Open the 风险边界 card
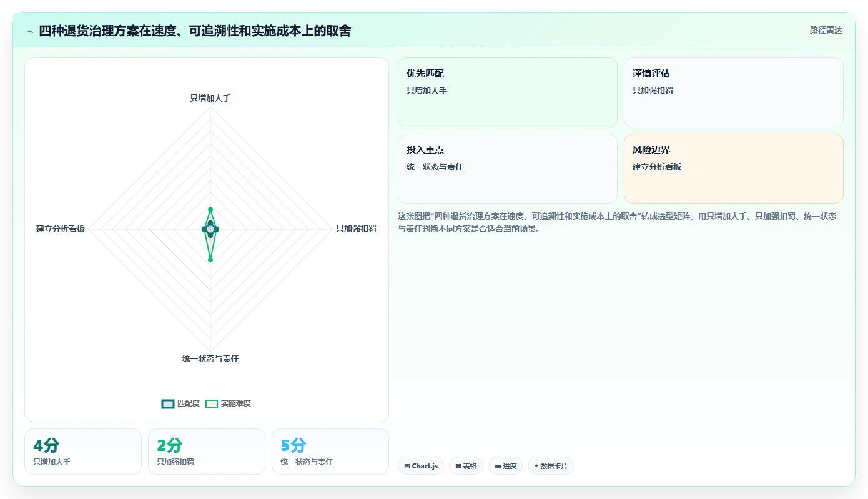868x499 pixels. (x=734, y=169)
